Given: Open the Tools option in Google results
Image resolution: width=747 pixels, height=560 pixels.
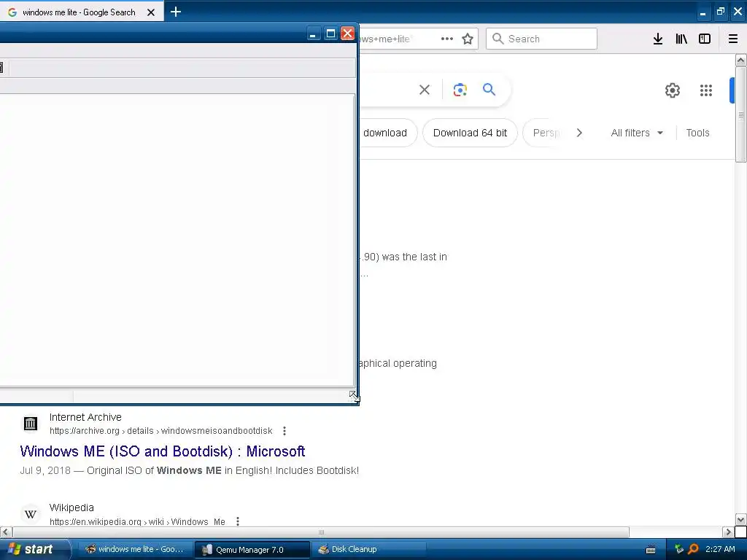Looking at the screenshot, I should tap(697, 133).
